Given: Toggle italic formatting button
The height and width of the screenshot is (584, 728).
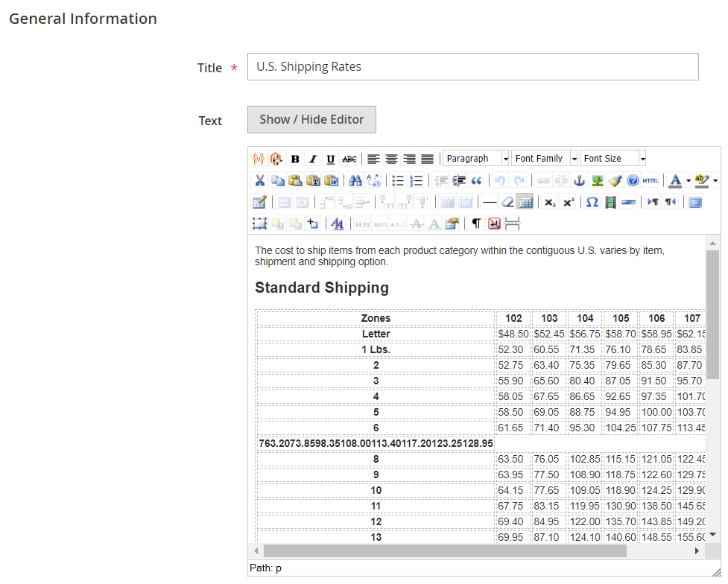Looking at the screenshot, I should tap(313, 159).
